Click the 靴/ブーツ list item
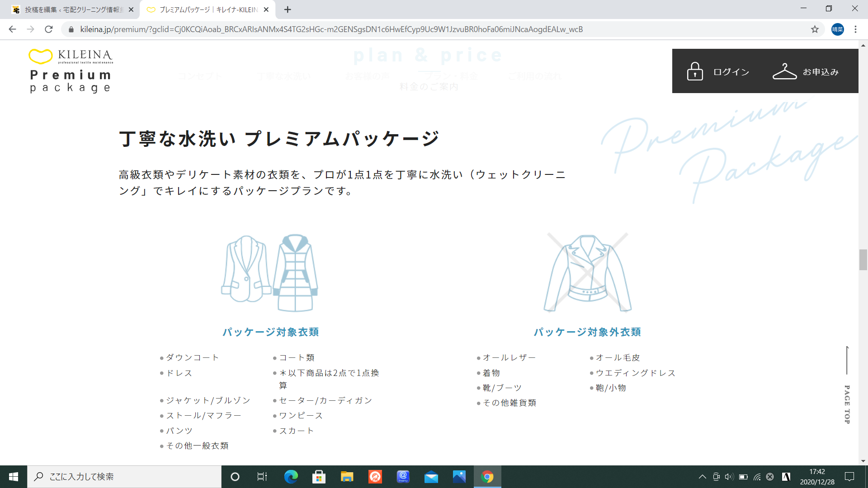 pyautogui.click(x=502, y=388)
